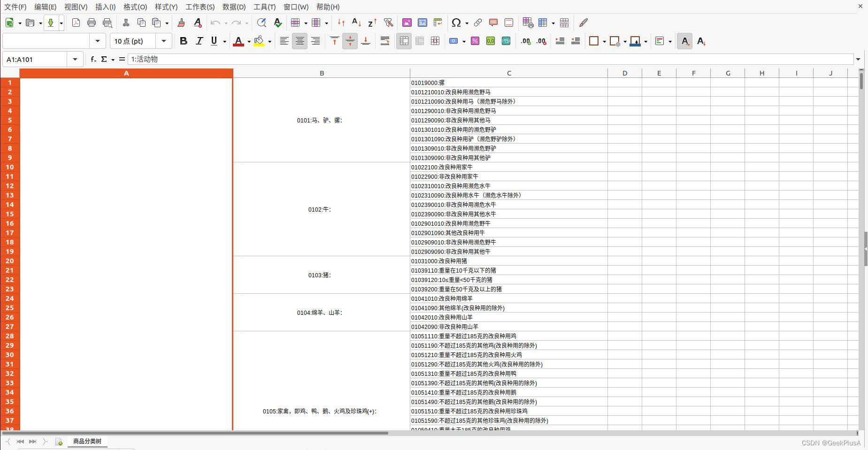Format cells as number
Viewport: 868px width, 450px height.
(491, 41)
